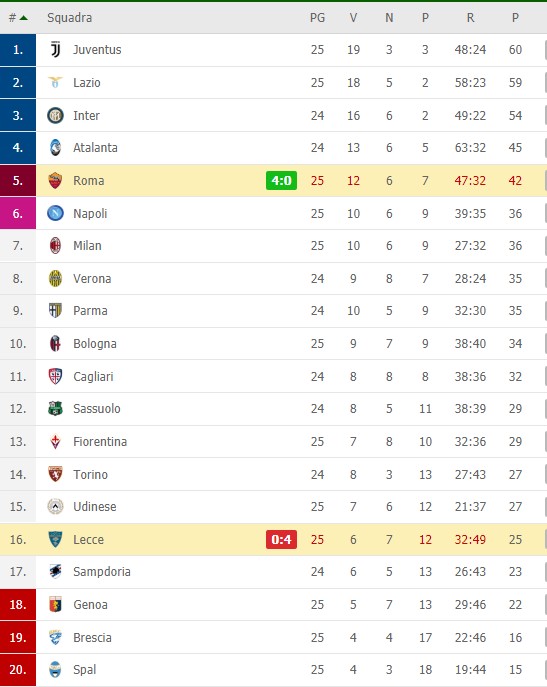Click the red 20. relegation position marker
Viewport: 547px width, 687px height.
coord(18,669)
